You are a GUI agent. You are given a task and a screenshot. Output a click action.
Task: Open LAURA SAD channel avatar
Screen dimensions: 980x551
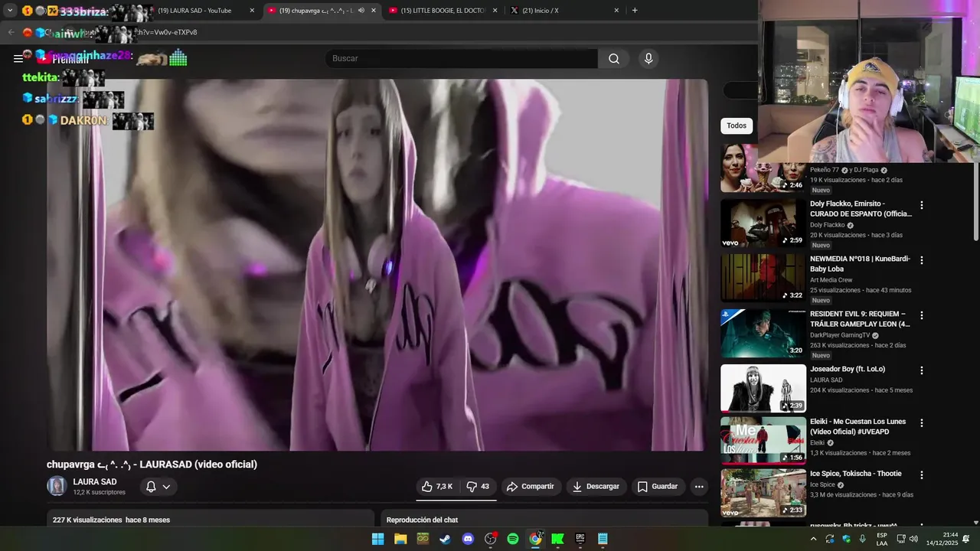pyautogui.click(x=57, y=486)
